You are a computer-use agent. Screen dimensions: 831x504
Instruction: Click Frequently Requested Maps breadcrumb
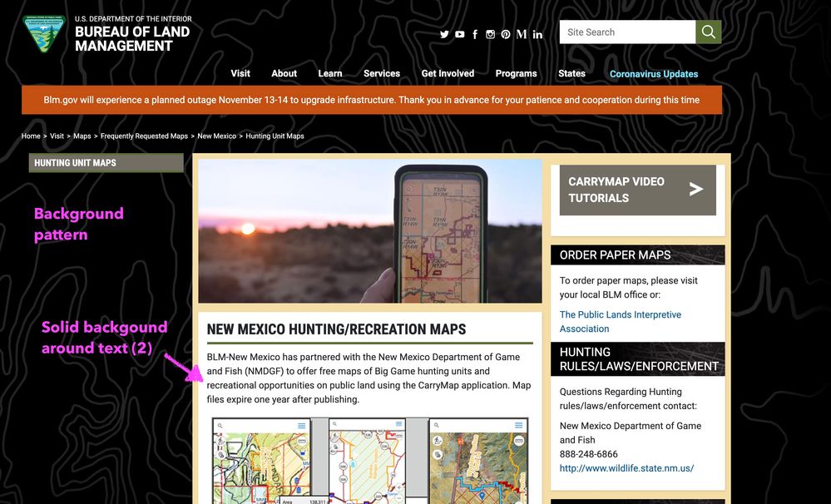144,136
